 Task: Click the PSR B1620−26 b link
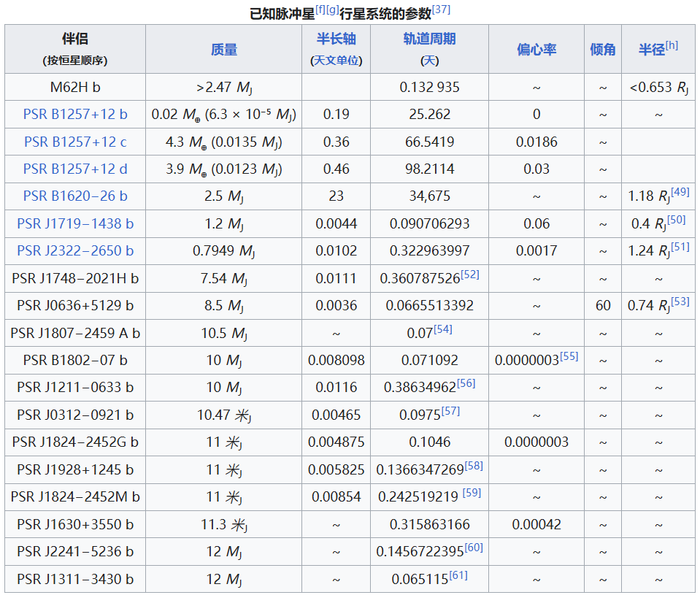(x=75, y=196)
